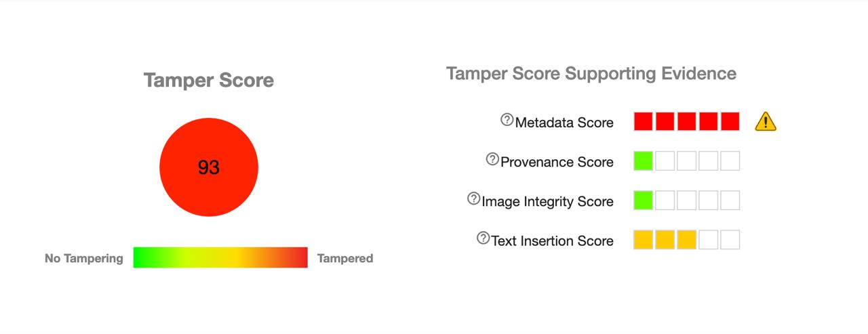Select the Provenance Score label
This screenshot has width=868, height=334.
(557, 162)
